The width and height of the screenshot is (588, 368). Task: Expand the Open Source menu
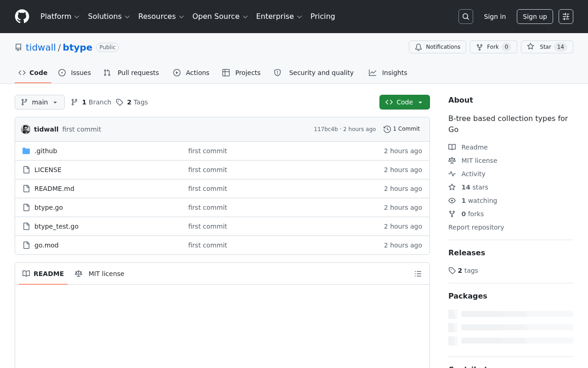[x=220, y=17]
